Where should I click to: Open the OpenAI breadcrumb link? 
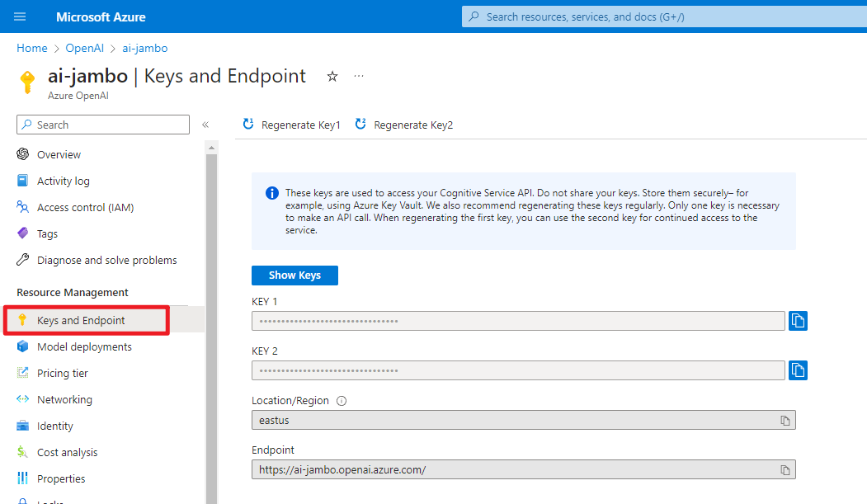pos(84,48)
